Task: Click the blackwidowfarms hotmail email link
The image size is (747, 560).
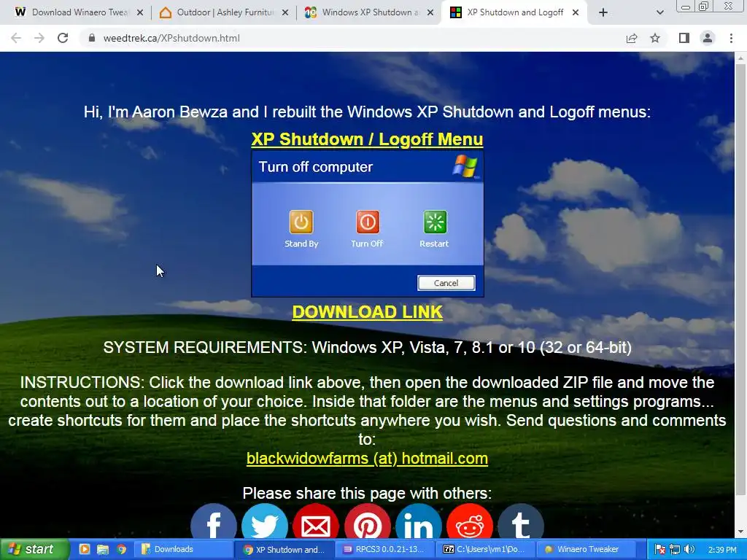Action: tap(367, 458)
